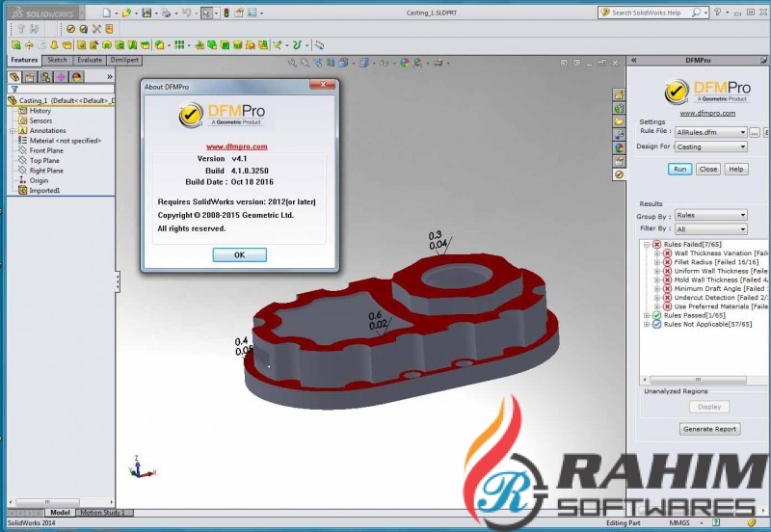This screenshot has height=532, width=771.
Task: Click the Edit Appearance color ball icon
Action: 405,63
